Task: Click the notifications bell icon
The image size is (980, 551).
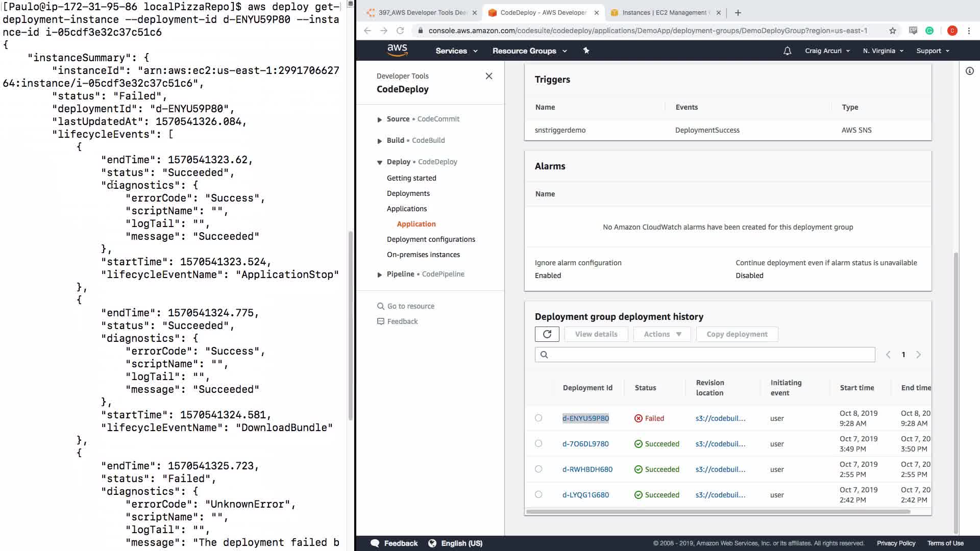Action: tap(787, 51)
